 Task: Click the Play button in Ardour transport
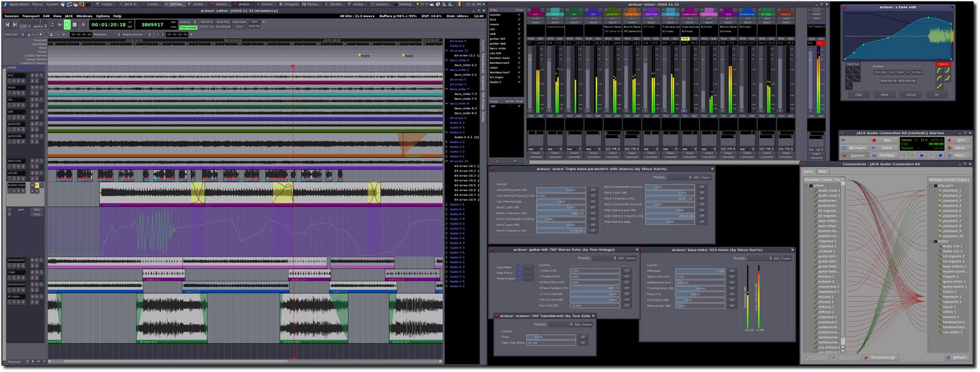[67, 24]
